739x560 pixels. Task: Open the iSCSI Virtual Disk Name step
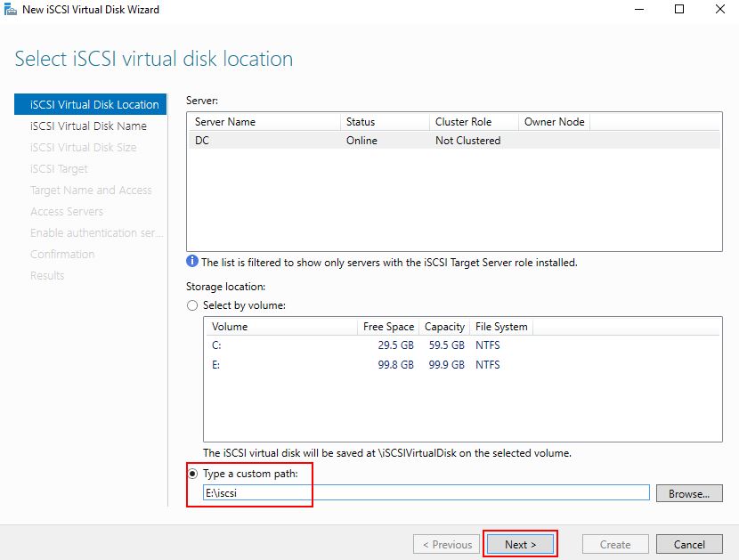coord(88,126)
